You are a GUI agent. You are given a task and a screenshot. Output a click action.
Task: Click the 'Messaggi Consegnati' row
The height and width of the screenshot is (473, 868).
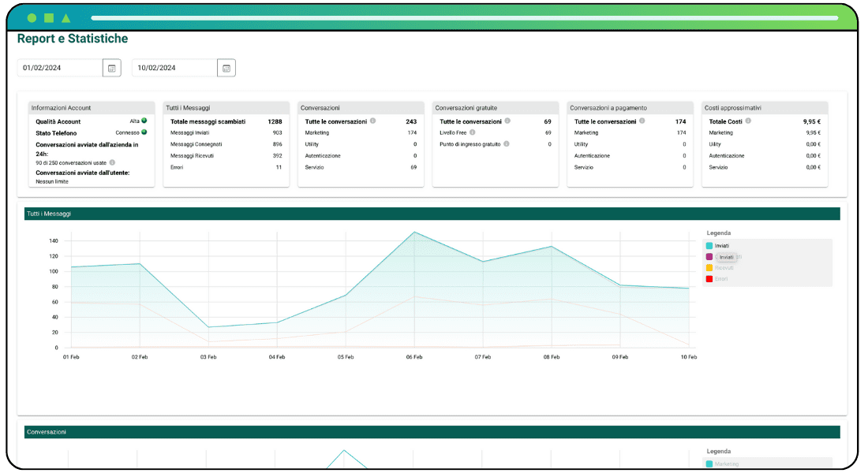coord(226,144)
